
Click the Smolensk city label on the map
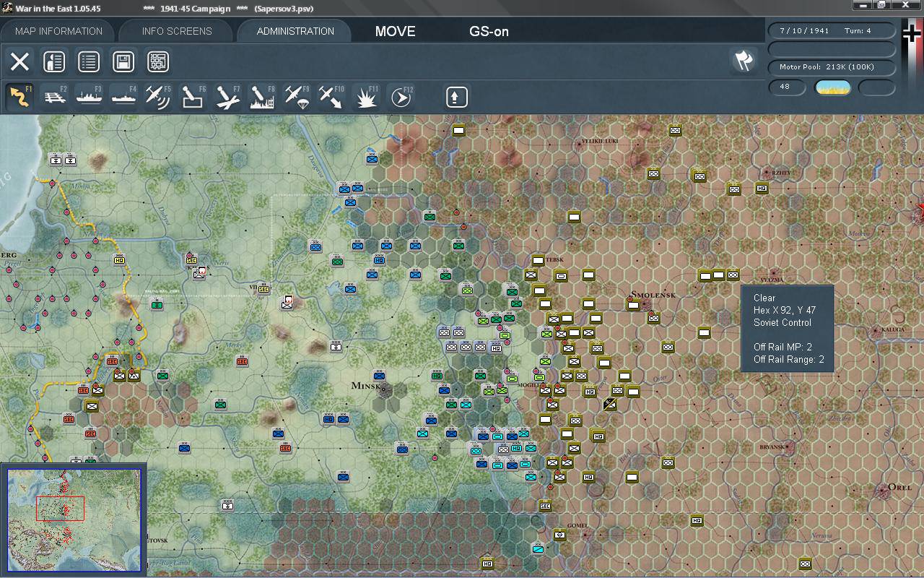pos(653,295)
